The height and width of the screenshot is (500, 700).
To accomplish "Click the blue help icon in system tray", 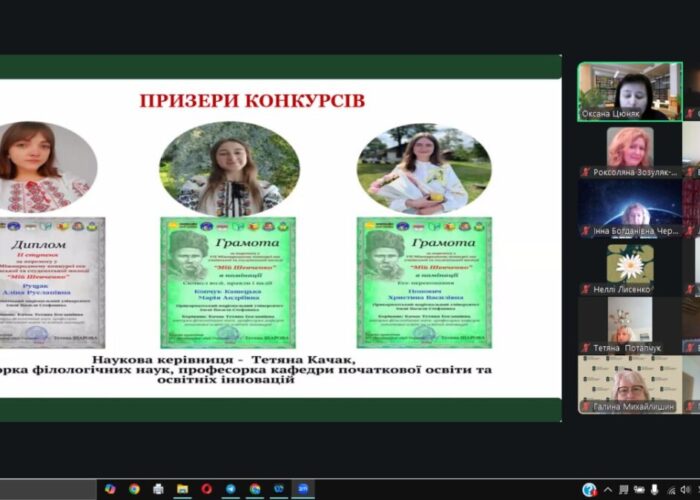I will pyautogui.click(x=590, y=489).
